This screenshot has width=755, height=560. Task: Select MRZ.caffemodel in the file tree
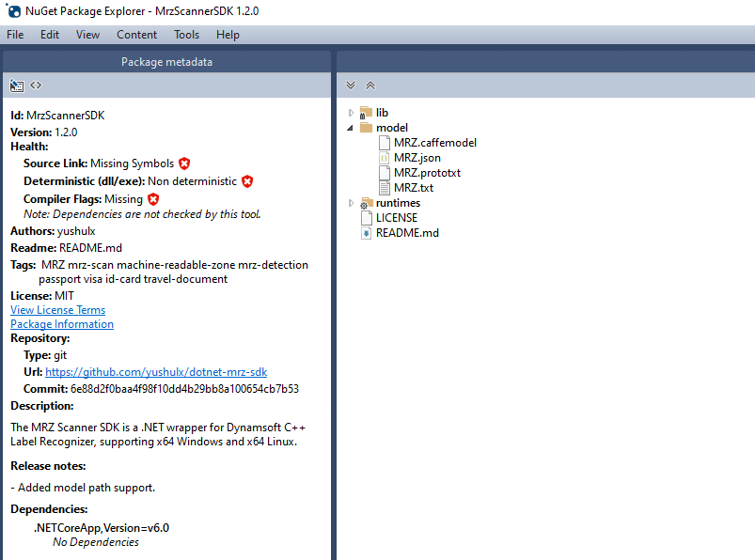pyautogui.click(x=434, y=143)
